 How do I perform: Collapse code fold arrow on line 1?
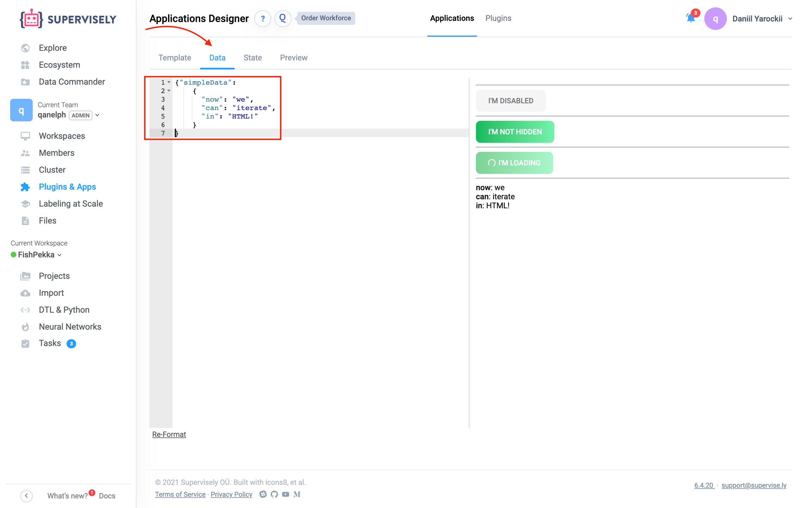[169, 82]
